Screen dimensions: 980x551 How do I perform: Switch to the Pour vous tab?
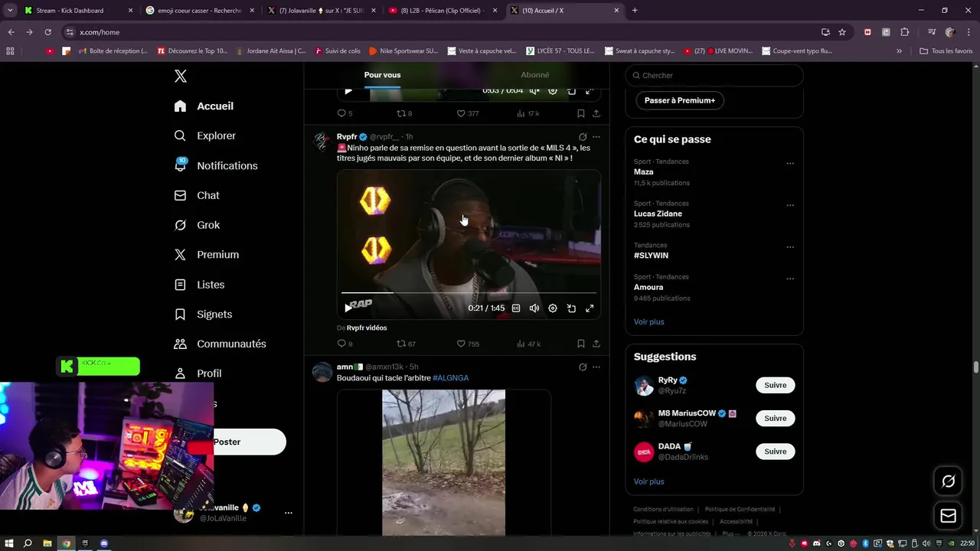pos(382,75)
